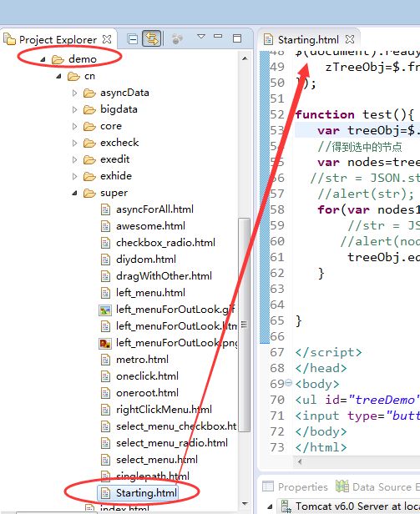Open the Properties view tab
Viewport: 420px width, 514px height.
coord(296,487)
